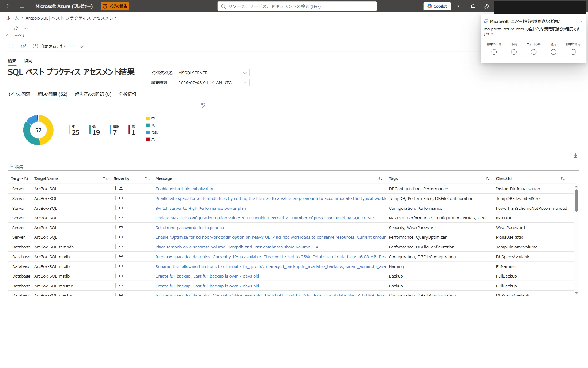Select 非常に満足 satisfaction radio button
The image size is (588, 368).
click(x=573, y=52)
